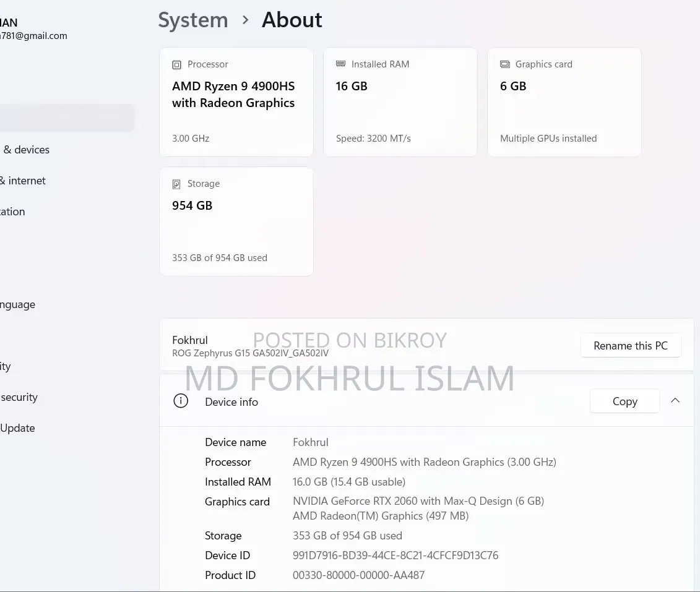Click 'Multiple GPUs installed' text
The image size is (700, 592).
click(x=548, y=139)
